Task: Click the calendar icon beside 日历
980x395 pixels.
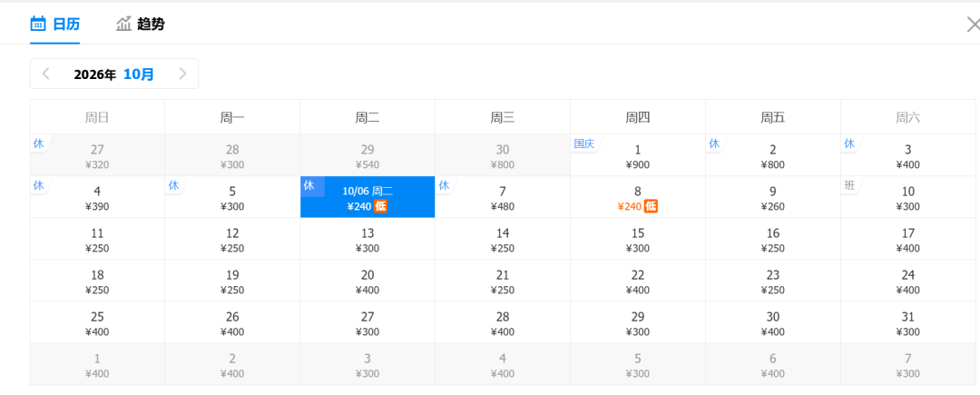Action: 38,25
